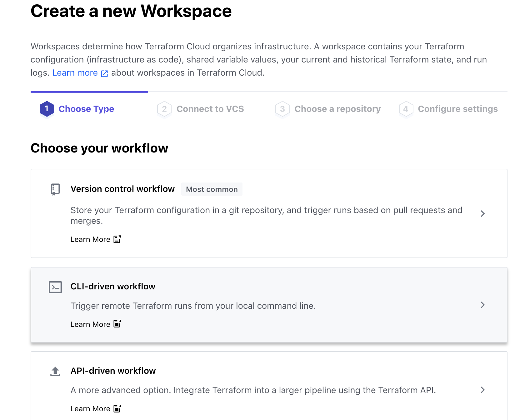Click the step 3 hexagon badge

point(282,109)
